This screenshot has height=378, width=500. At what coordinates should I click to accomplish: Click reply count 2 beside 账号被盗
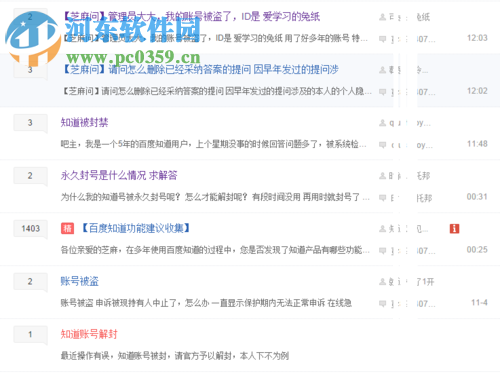[30, 282]
